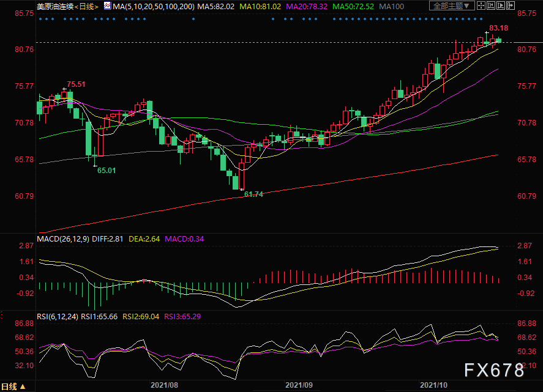The width and height of the screenshot is (543, 392).
Task: Click the 美原油连续 instrument name
Action: tap(55, 6)
